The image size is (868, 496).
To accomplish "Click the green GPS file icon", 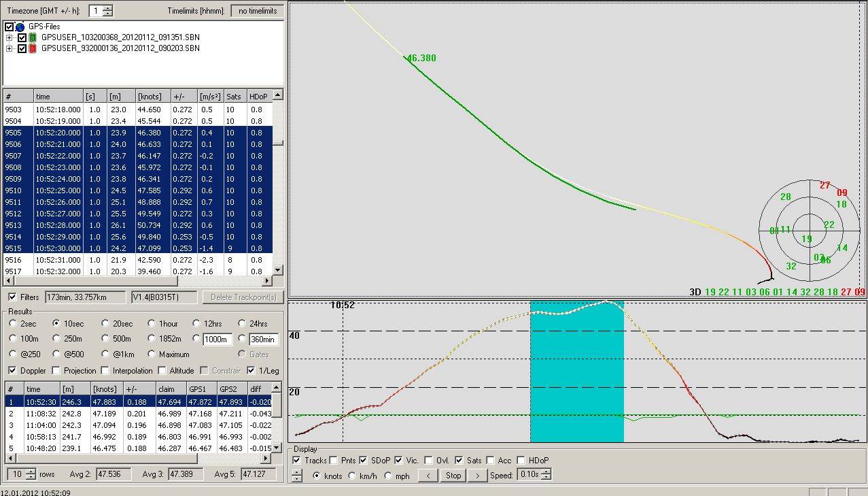I will pyautogui.click(x=33, y=37).
